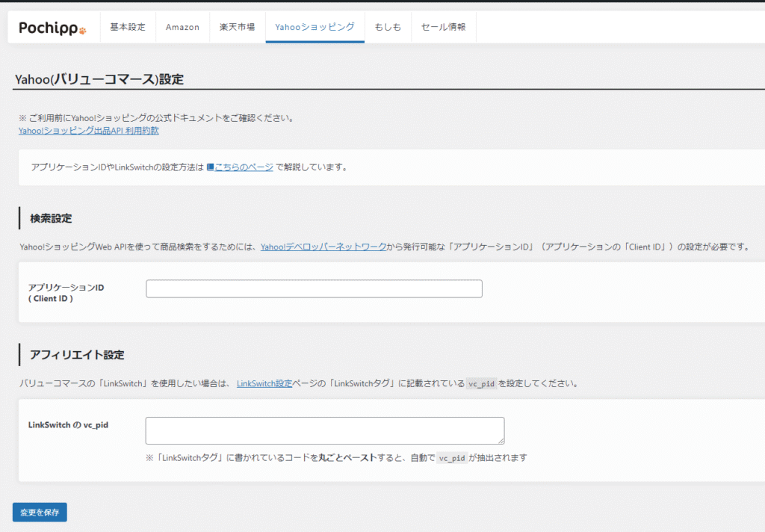
Task: Click the book icon before こちらのページ link
Action: [211, 167]
